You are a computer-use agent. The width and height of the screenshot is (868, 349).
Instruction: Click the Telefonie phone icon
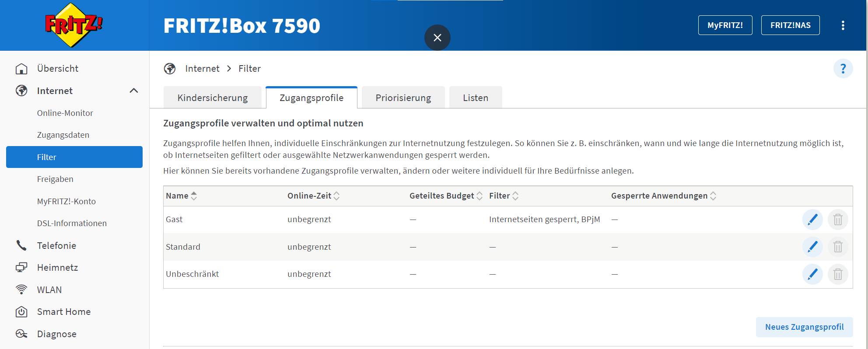(21, 245)
